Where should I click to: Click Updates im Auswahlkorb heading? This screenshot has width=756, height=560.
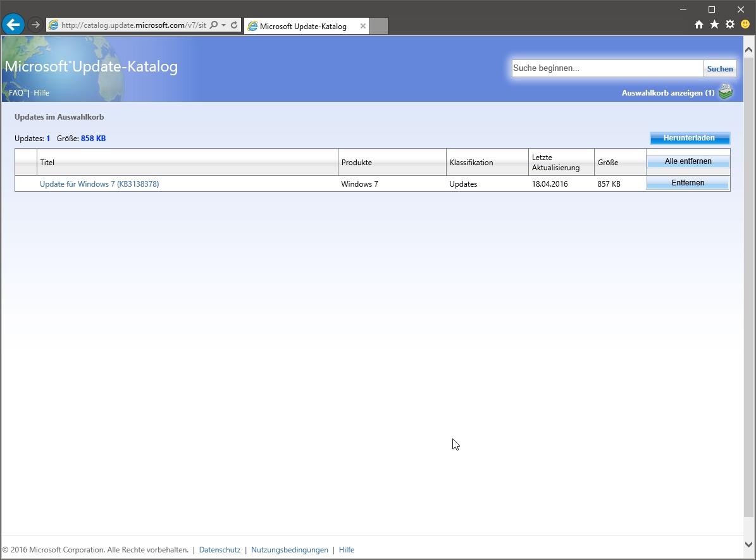59,116
